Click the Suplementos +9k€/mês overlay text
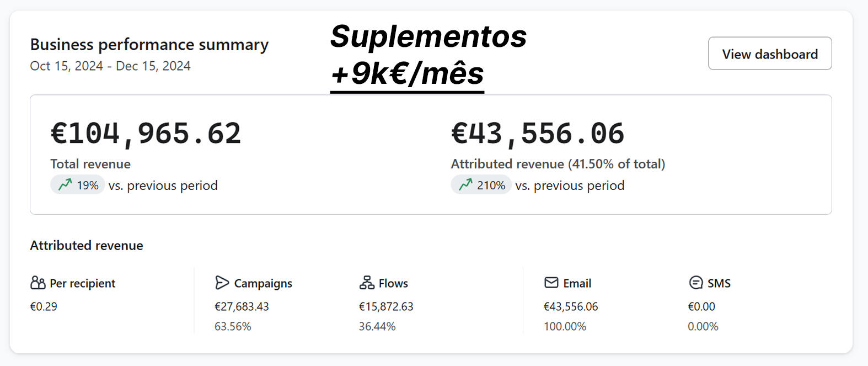Image resolution: width=868 pixels, height=366 pixels. pyautogui.click(x=428, y=55)
